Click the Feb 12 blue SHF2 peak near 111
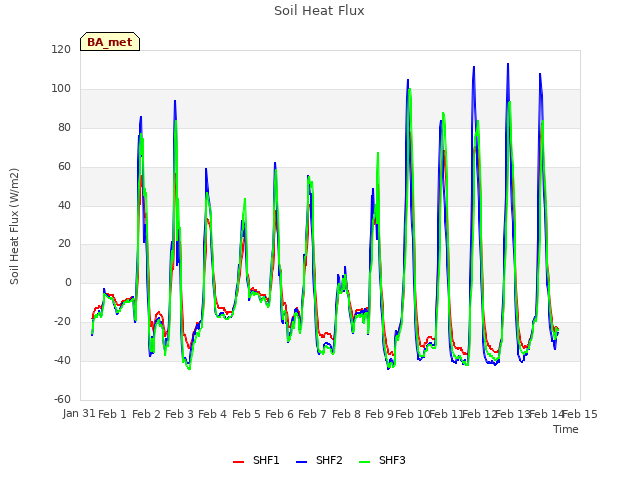640x480 pixels. 474,67
